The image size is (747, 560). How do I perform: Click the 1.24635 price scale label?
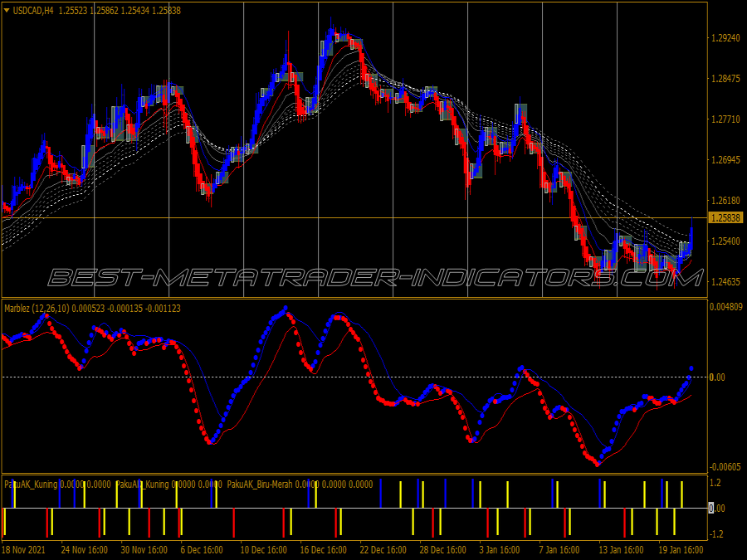click(725, 282)
